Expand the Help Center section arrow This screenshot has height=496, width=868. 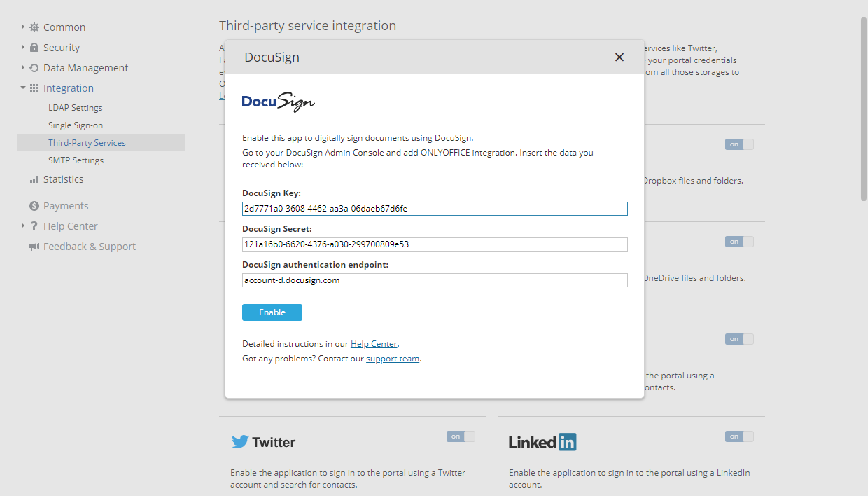click(x=23, y=226)
